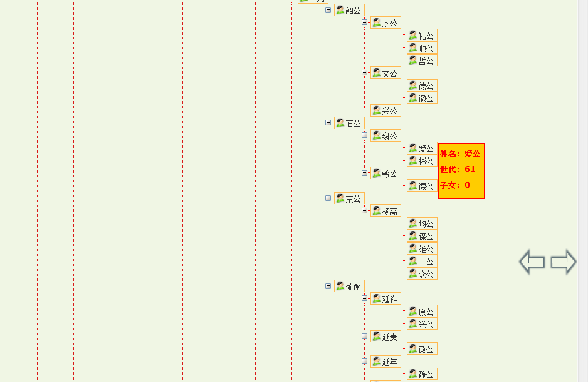Click the right arrow navigation icon
Screen dimensions: 588x382
[563, 262]
